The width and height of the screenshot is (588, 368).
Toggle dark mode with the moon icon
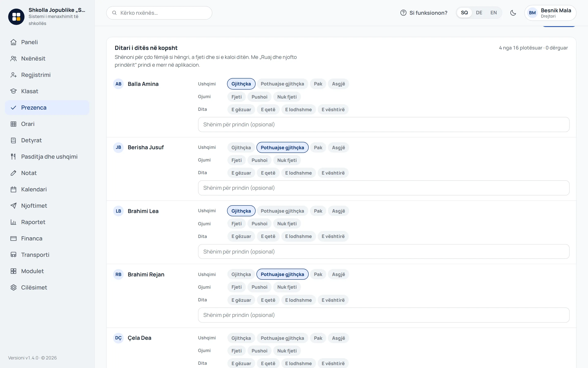[x=513, y=13]
